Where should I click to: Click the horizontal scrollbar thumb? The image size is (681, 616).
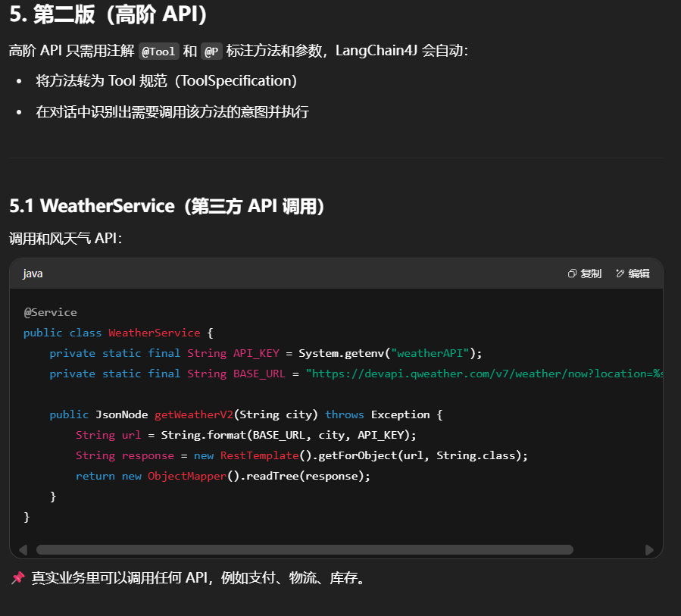305,550
